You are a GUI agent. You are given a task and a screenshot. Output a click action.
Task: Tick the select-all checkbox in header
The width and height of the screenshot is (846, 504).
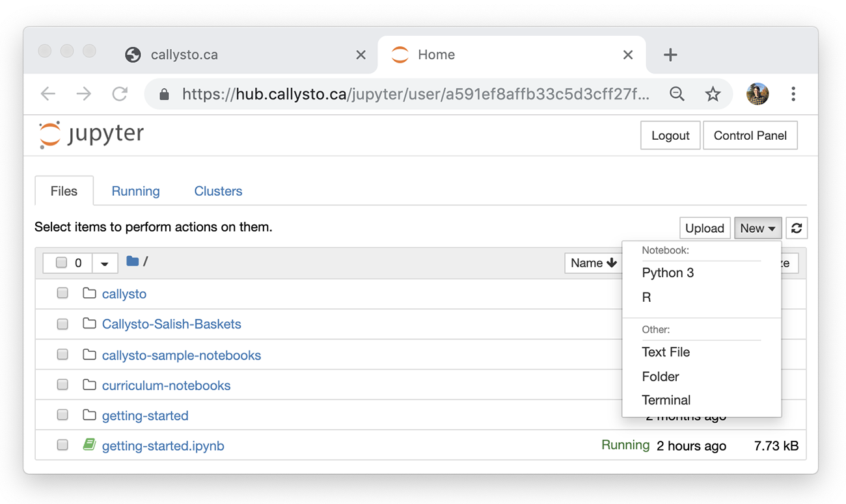click(x=62, y=263)
